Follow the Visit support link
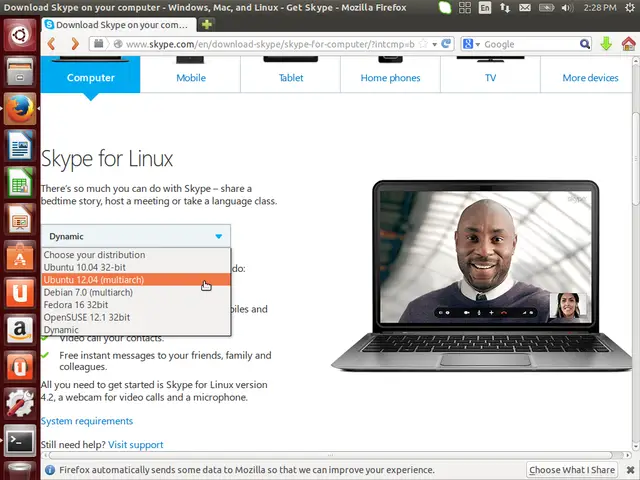The width and height of the screenshot is (640, 480). pos(136,445)
